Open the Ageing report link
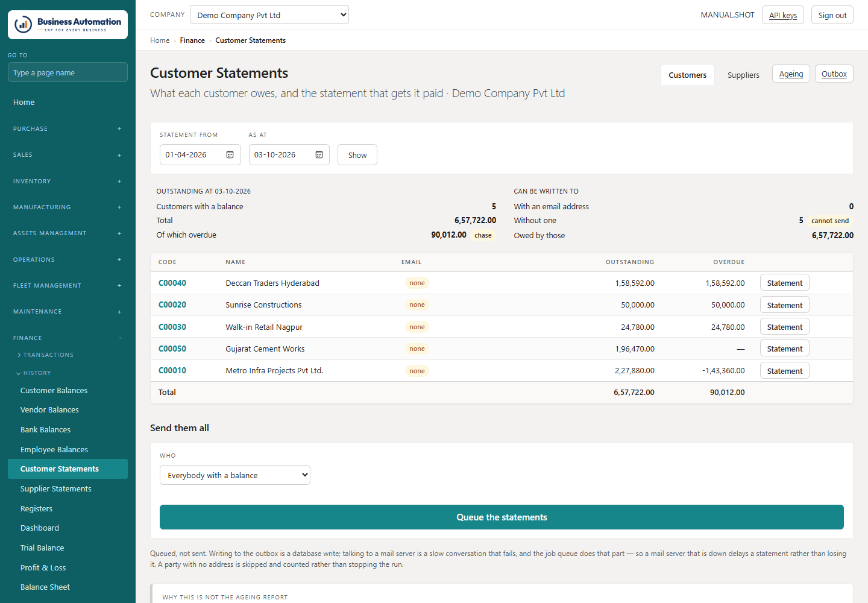 (x=791, y=74)
